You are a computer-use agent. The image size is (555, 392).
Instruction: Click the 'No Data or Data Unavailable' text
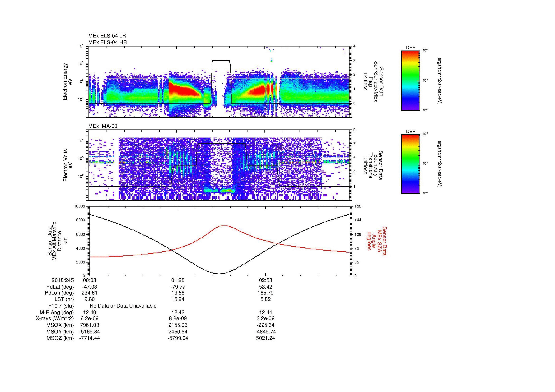coord(123,306)
